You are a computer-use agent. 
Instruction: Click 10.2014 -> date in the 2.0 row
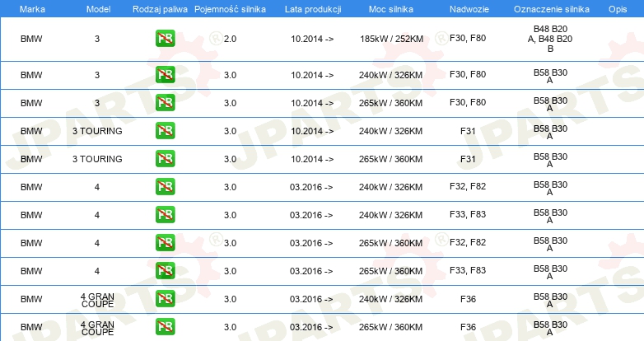(x=312, y=39)
